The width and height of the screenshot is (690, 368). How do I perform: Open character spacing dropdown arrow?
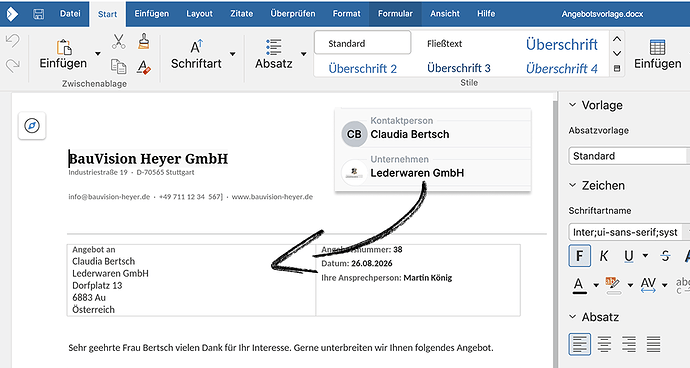[664, 285]
